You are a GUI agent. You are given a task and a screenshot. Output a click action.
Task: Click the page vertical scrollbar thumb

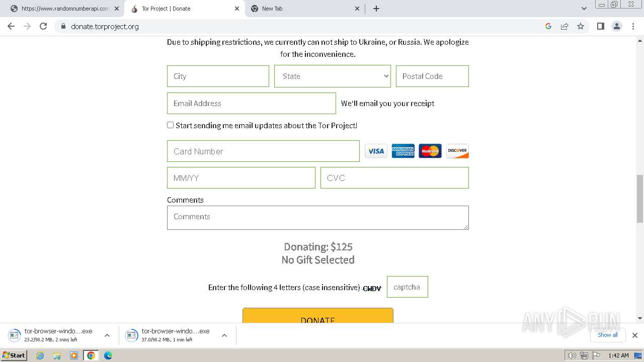pos(640,199)
